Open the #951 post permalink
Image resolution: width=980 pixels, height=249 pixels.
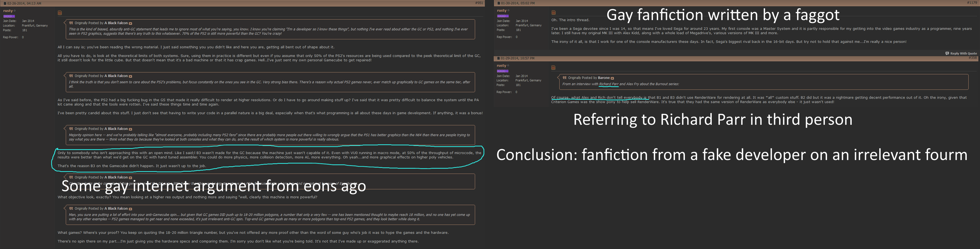click(x=479, y=3)
